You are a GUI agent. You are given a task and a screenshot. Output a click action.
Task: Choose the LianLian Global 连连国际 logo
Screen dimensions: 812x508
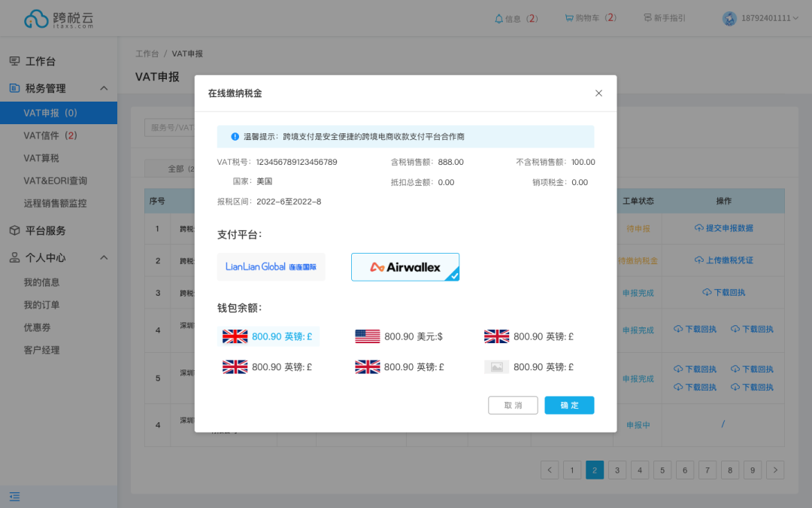pos(271,266)
